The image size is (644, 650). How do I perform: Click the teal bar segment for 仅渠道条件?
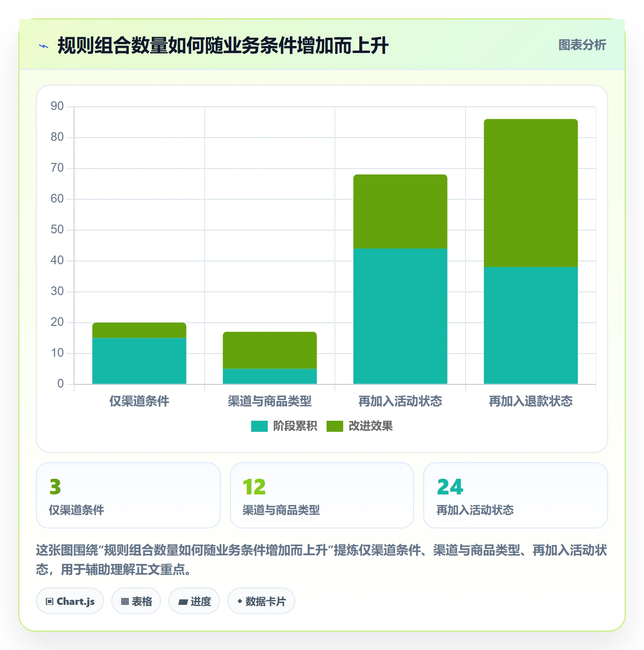139,361
